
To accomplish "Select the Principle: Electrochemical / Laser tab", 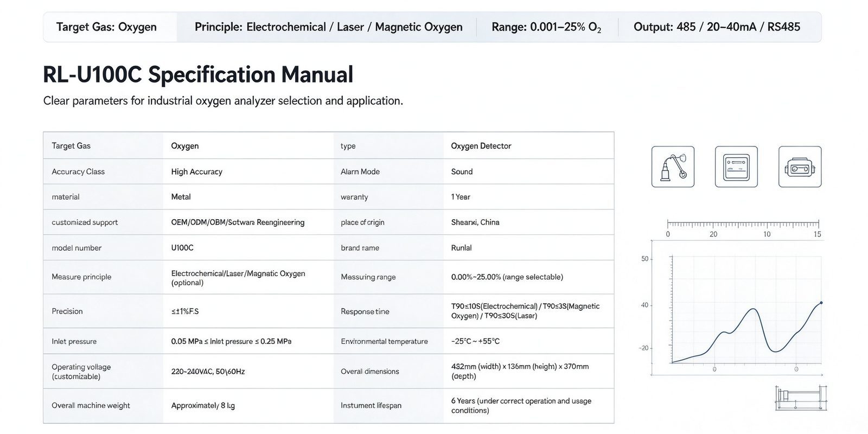I will click(328, 27).
